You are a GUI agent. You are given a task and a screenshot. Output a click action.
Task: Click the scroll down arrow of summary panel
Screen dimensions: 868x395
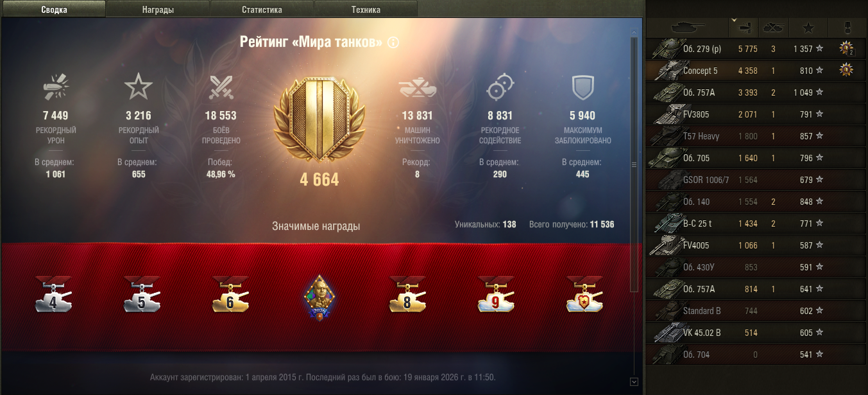634,382
